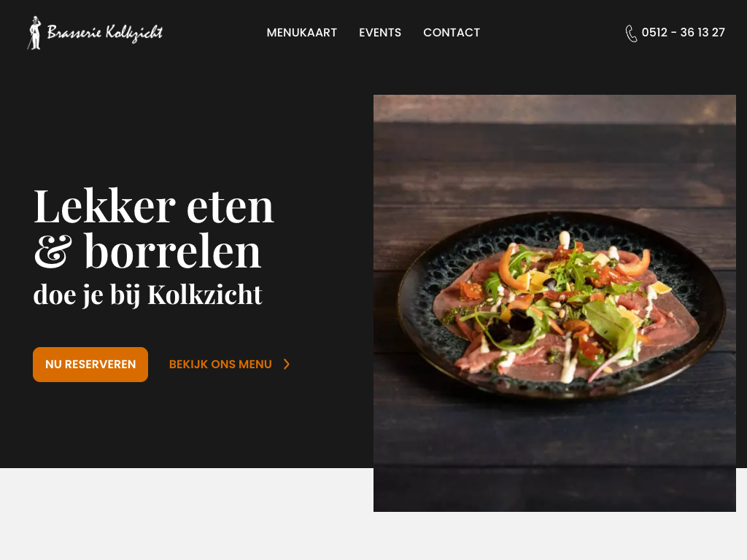The image size is (747, 560).
Task: Call the number 0512 - 36 13 27
Action: pos(683,32)
